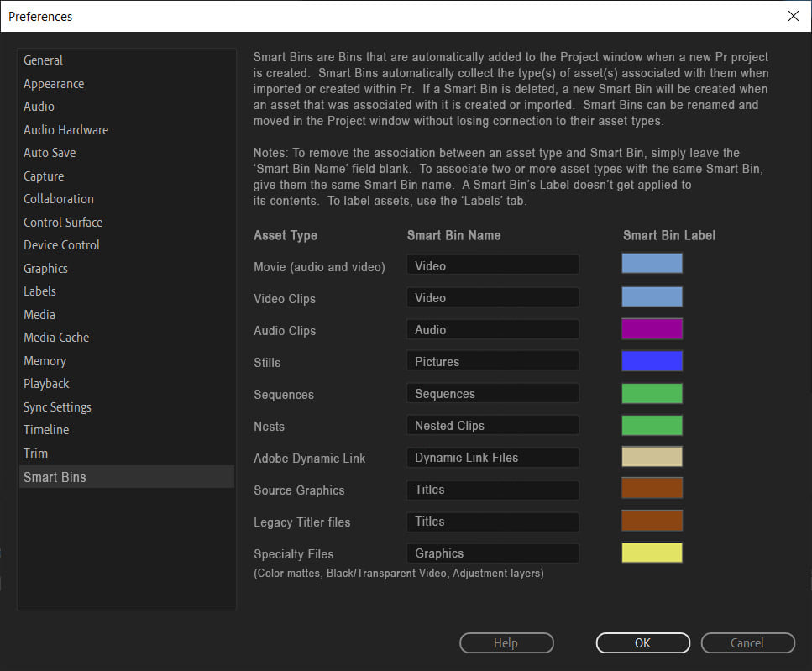
Task: Click the yellow Specialty Files label swatch
Action: tap(652, 553)
